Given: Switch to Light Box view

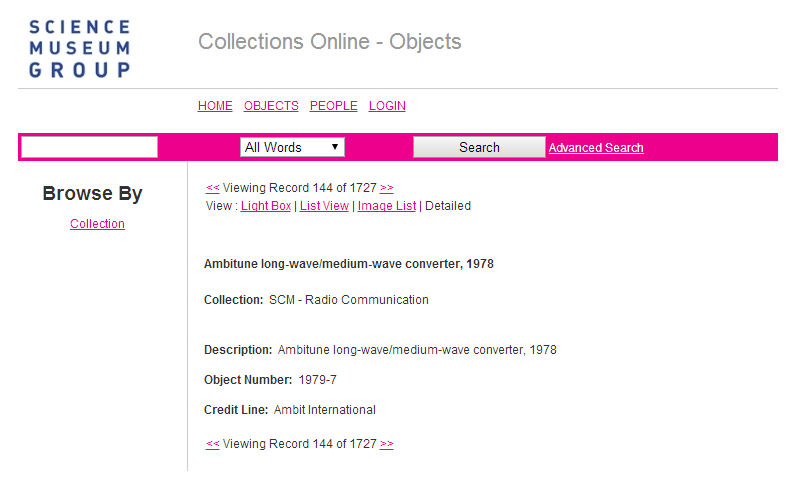Looking at the screenshot, I should (266, 206).
